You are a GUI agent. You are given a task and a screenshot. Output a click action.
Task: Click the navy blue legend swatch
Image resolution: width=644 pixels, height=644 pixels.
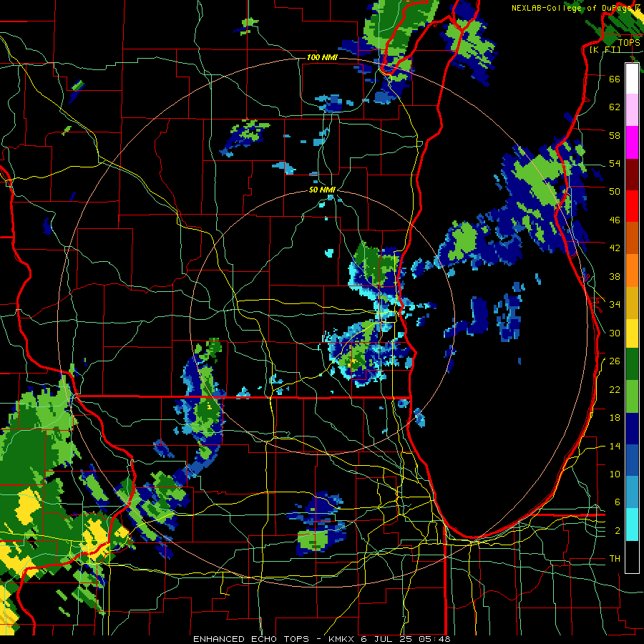[632, 429]
